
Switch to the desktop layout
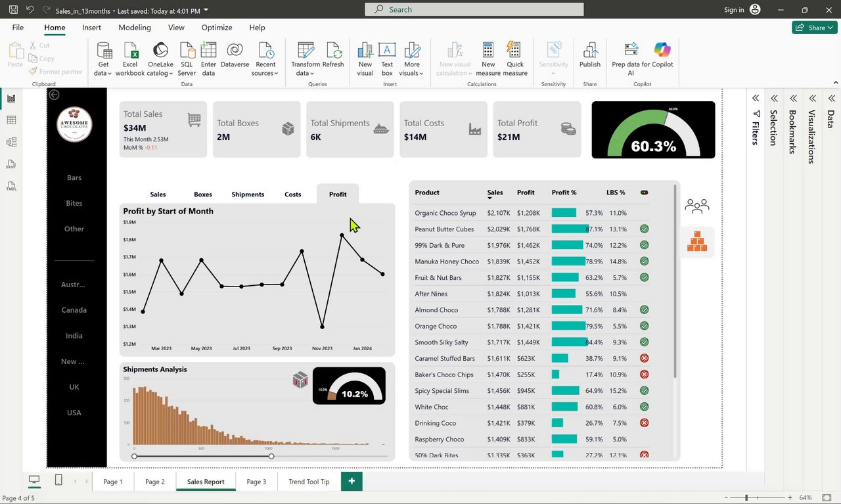(x=35, y=480)
